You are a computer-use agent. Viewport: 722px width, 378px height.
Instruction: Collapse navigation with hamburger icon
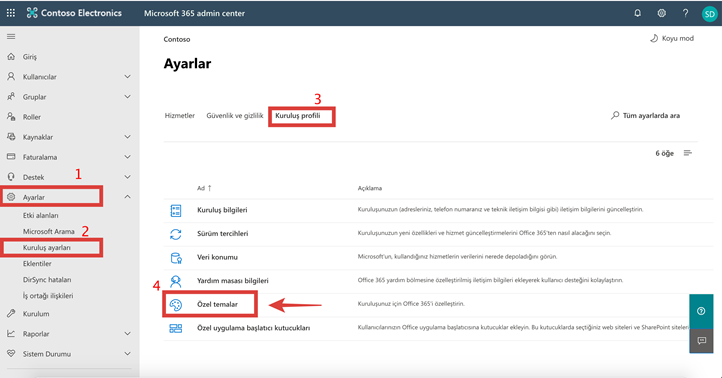(11, 36)
